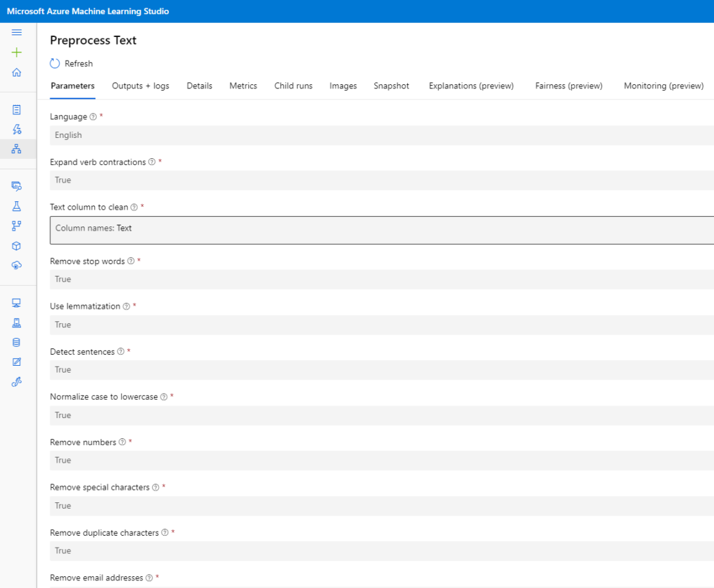The width and height of the screenshot is (714, 588).
Task: Open Datasets icon in sidebar
Action: (x=17, y=186)
